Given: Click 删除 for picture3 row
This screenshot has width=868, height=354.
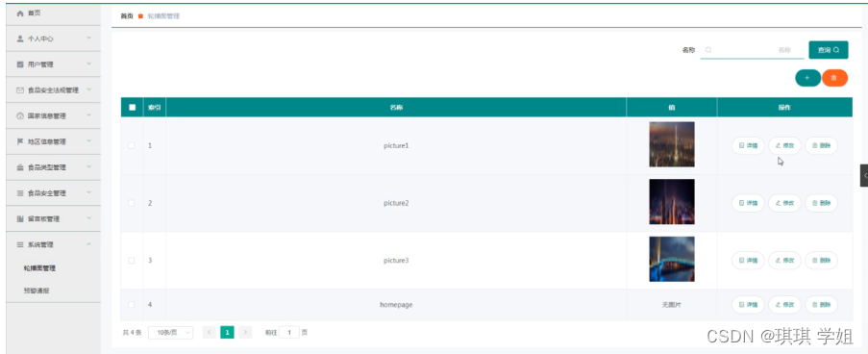Looking at the screenshot, I should click(821, 261).
